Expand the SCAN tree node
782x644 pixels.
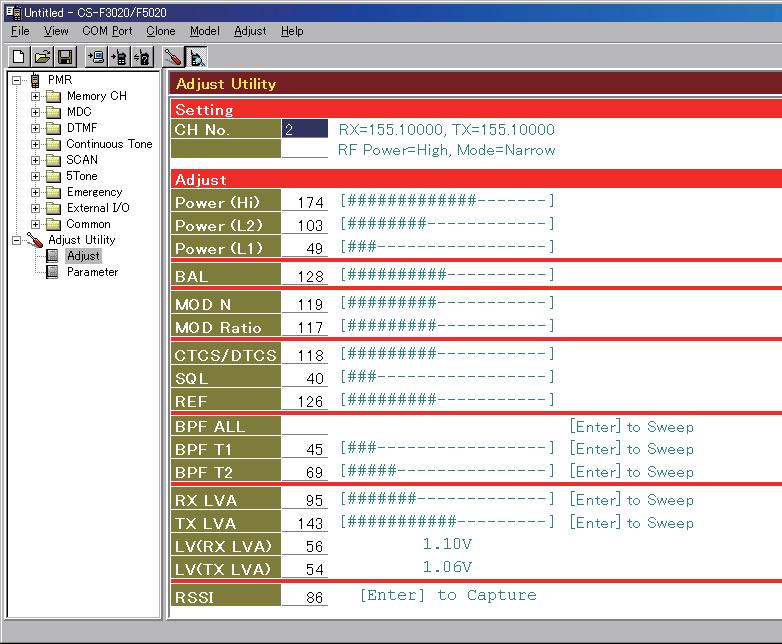[35, 160]
